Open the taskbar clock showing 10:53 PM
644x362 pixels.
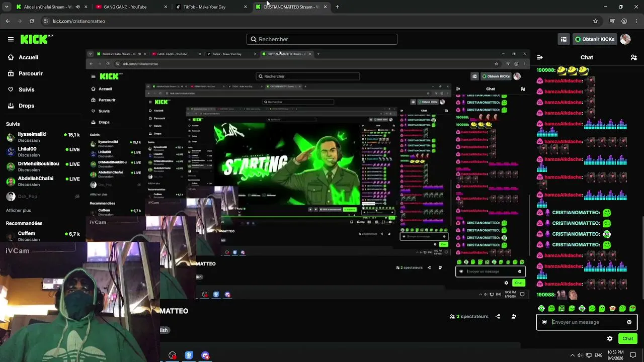(615, 355)
